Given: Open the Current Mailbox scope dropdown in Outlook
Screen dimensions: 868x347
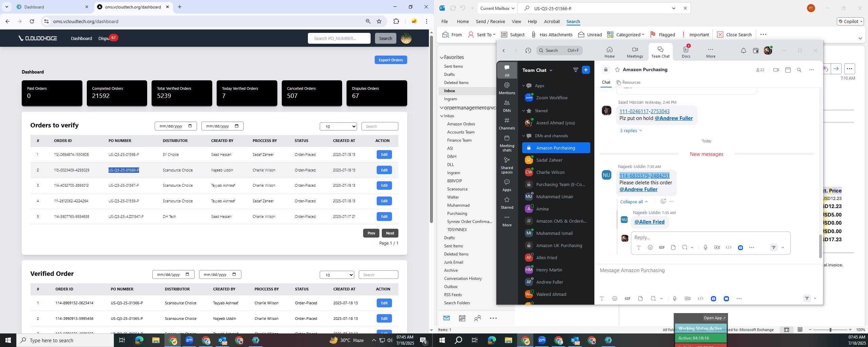Looking at the screenshot, I should [x=497, y=8].
